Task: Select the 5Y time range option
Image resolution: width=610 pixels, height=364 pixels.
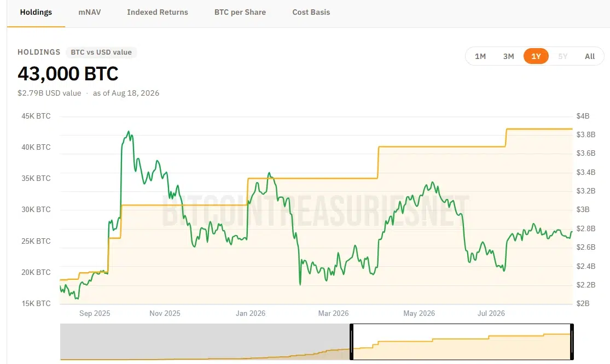Action: pyautogui.click(x=563, y=56)
